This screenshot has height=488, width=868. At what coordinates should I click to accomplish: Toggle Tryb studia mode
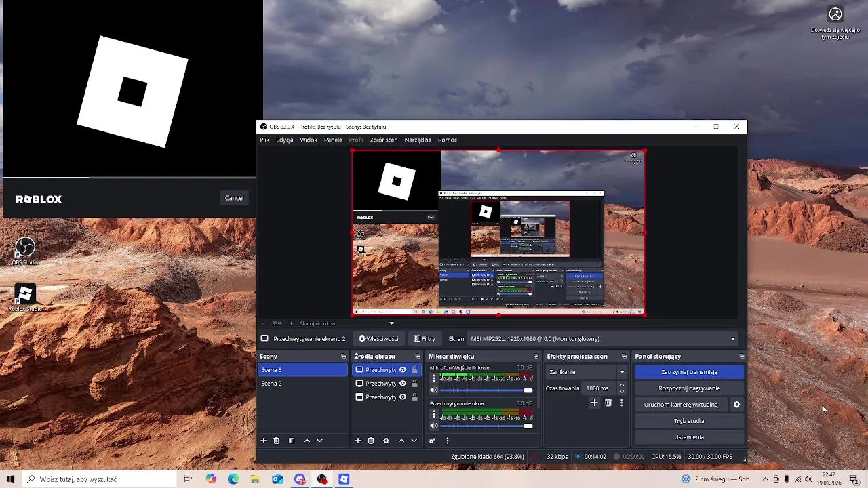(689, 421)
